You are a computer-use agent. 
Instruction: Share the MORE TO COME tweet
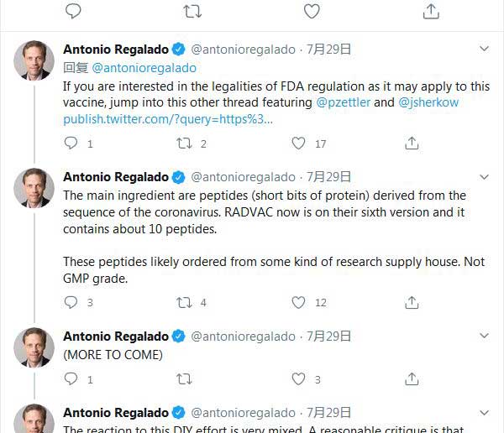pos(412,379)
